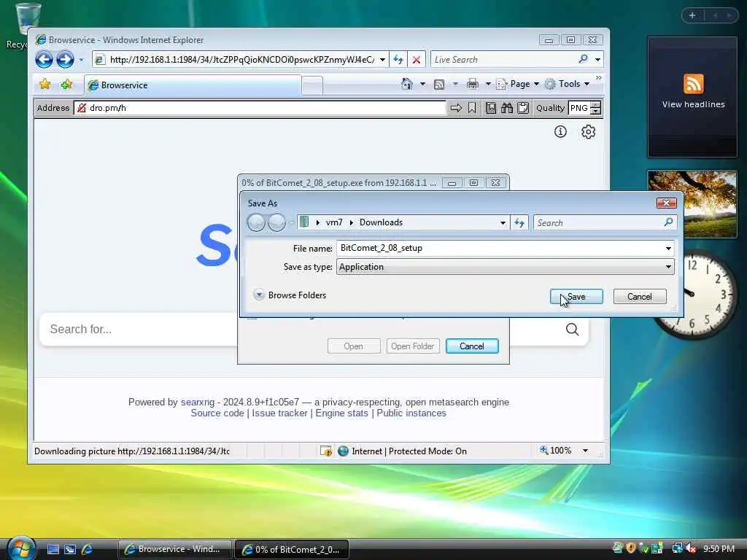The width and height of the screenshot is (747, 560).
Task: Click the Quality PNG stepper arrows
Action: coord(595,108)
